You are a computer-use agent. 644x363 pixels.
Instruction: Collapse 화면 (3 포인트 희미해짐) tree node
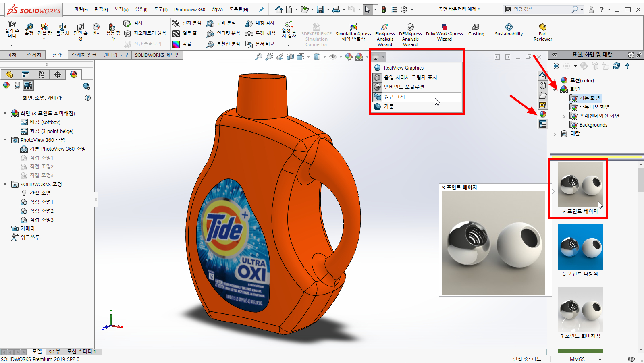coord(5,113)
